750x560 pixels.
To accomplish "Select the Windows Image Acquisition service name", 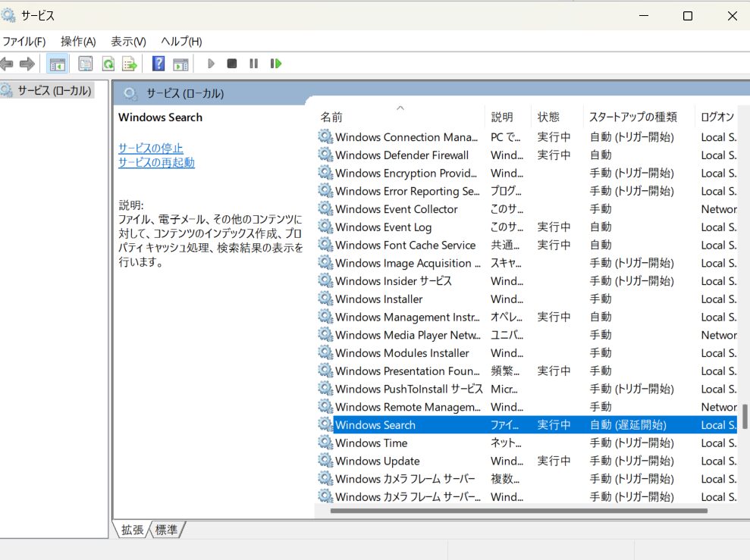I will [408, 263].
